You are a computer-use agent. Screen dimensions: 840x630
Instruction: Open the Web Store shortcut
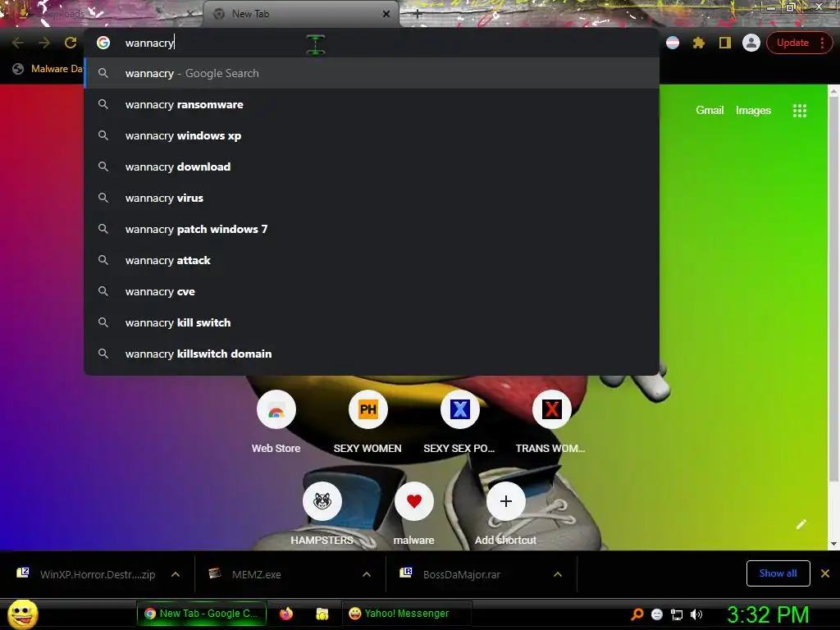276,422
